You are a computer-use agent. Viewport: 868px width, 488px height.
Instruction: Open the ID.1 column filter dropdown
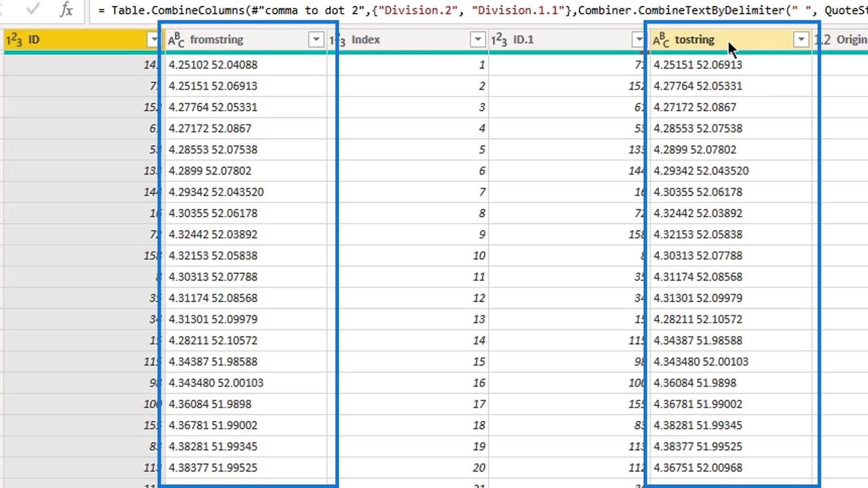click(x=639, y=40)
